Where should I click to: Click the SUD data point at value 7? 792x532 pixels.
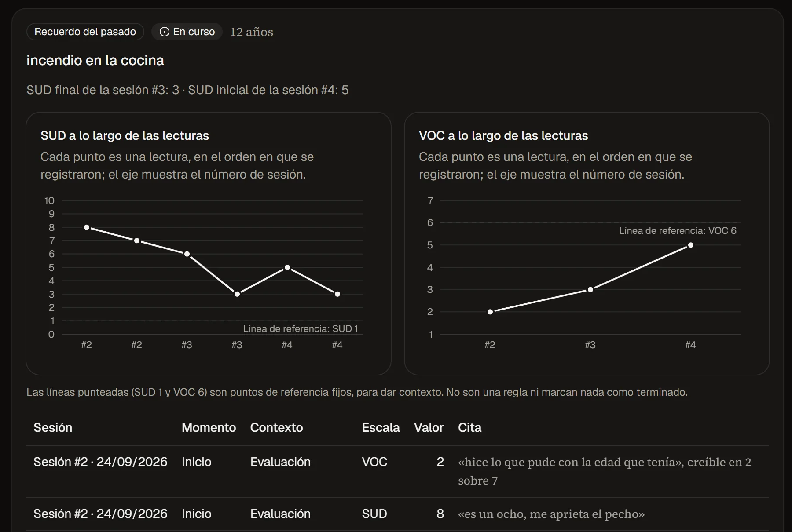tap(137, 240)
